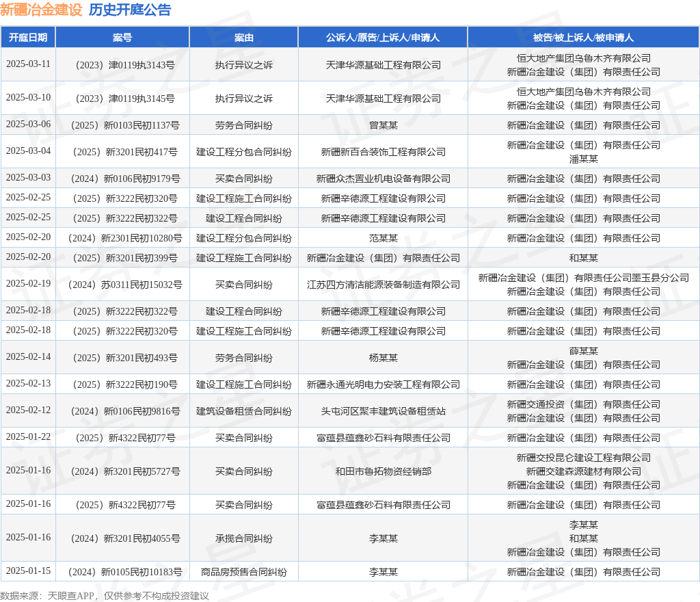Click the 新疆冶金建设 orange title text
The image size is (700, 602).
pyautogui.click(x=41, y=10)
